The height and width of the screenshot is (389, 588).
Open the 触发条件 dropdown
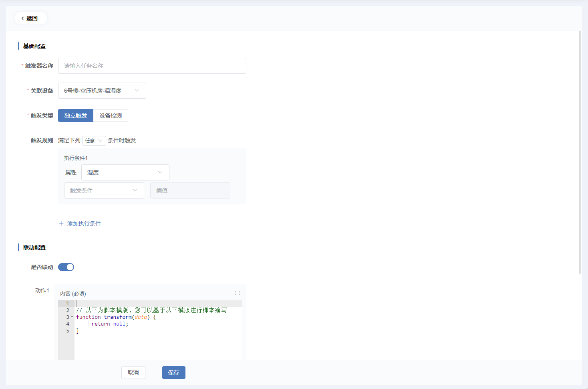(x=104, y=190)
